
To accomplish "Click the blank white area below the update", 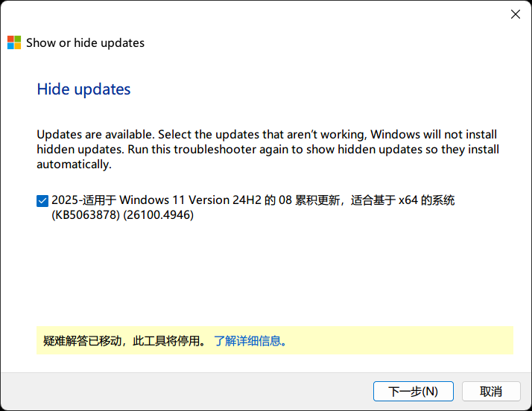I will [x=265, y=271].
